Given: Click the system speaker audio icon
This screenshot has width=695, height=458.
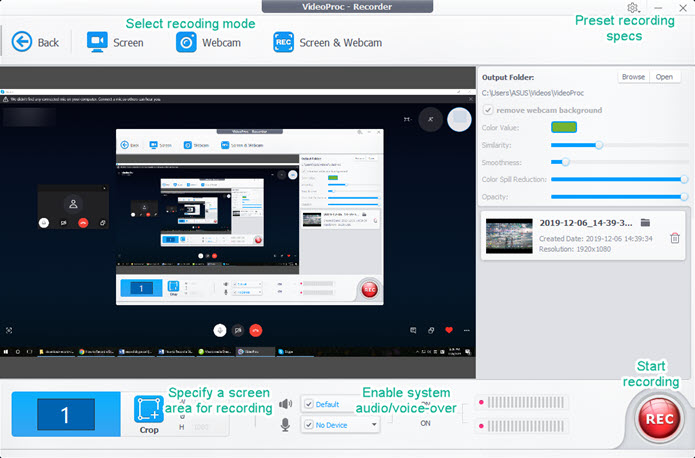Looking at the screenshot, I should click(285, 403).
